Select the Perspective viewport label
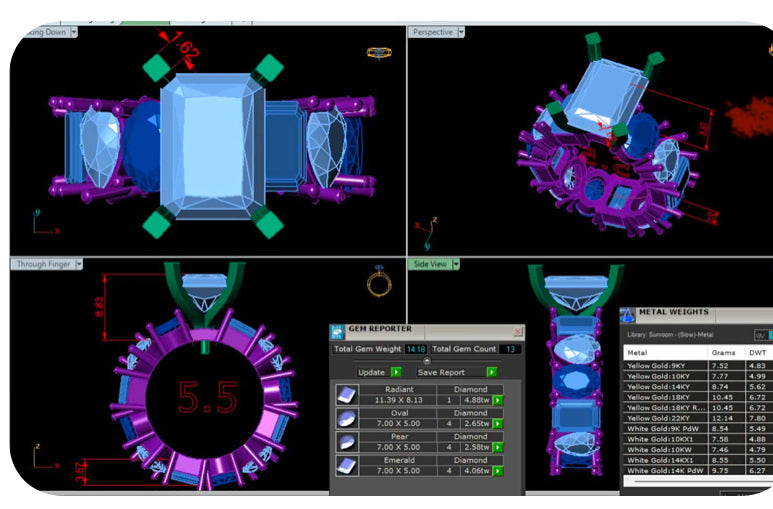 tap(433, 32)
